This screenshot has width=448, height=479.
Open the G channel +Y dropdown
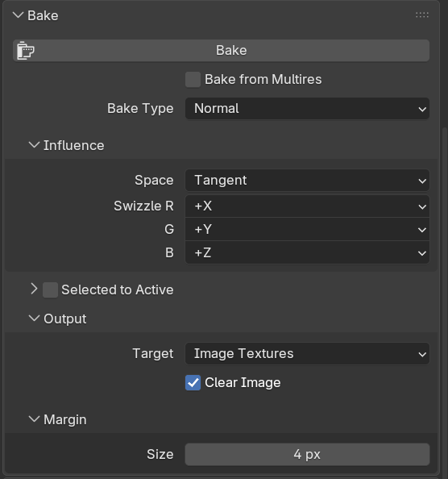(x=307, y=229)
